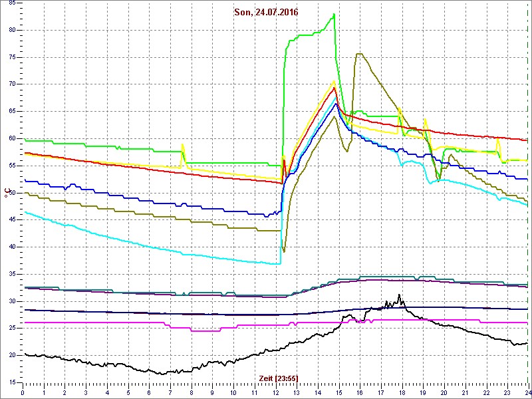Click hour 7 on the time axis
The height and width of the screenshot is (399, 532).
pos(170,393)
